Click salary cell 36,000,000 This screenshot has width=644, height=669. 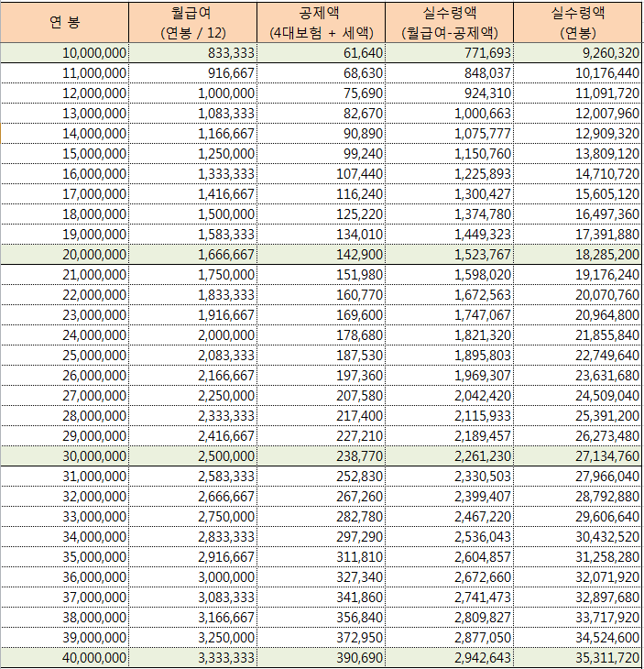[x=64, y=576]
